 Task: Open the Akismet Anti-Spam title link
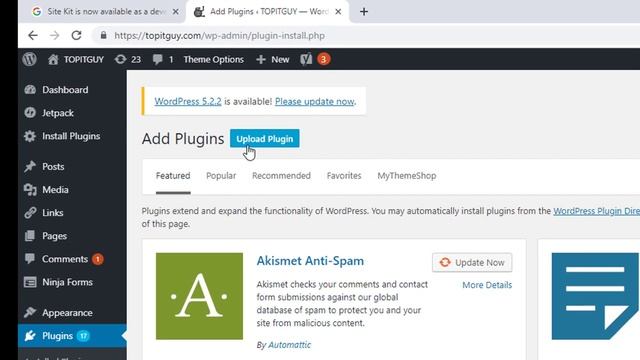tap(310, 261)
